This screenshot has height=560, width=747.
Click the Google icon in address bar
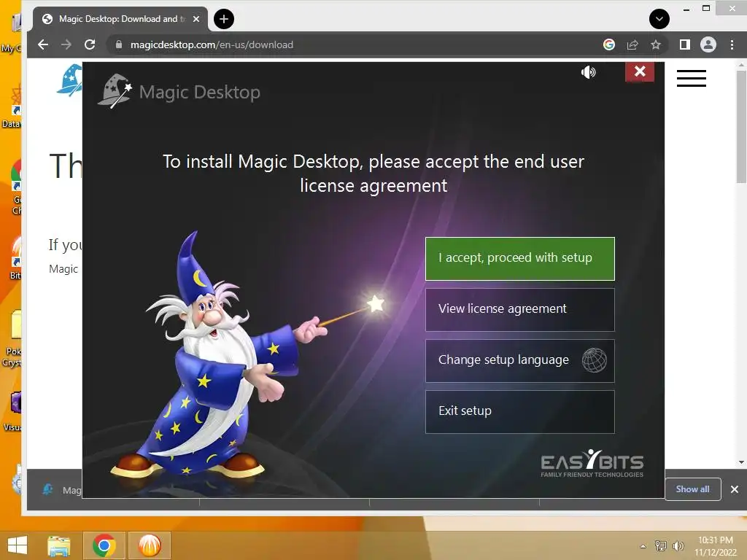pyautogui.click(x=609, y=44)
